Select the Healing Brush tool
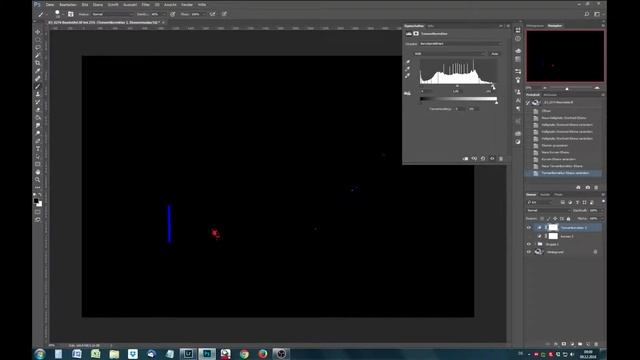Image resolution: width=640 pixels, height=360 pixels. [x=38, y=78]
